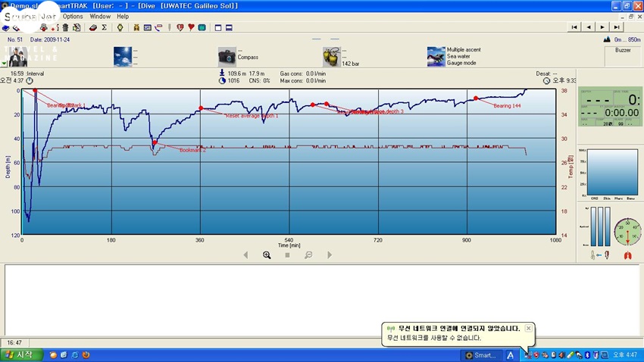Open the Window menu

click(100, 16)
